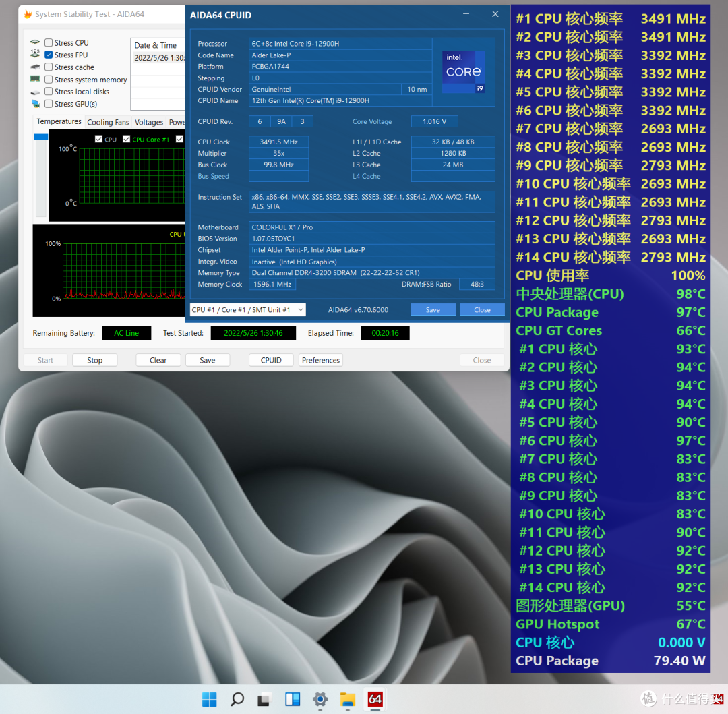Click the AIDA64 icon in the taskbar
The width and height of the screenshot is (728, 714).
pyautogui.click(x=375, y=699)
